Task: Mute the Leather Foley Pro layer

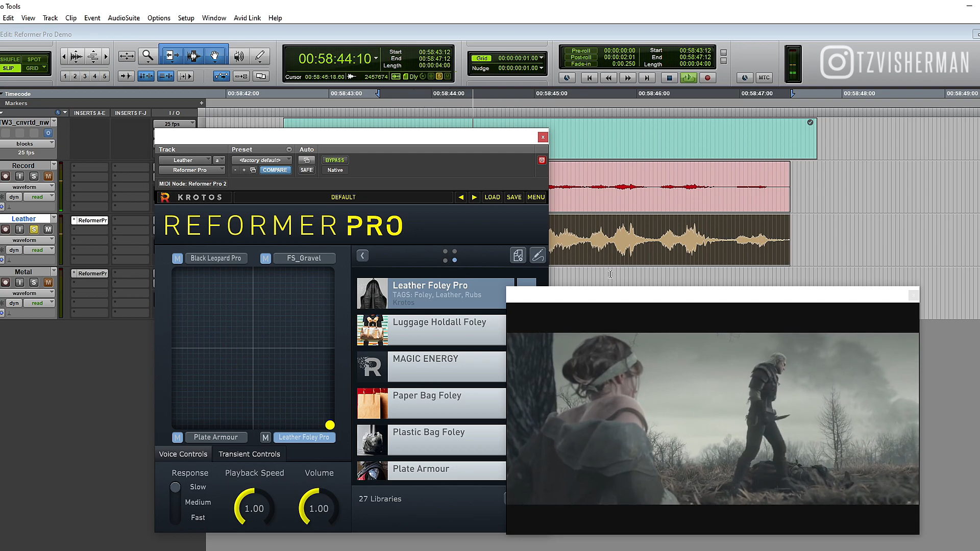Action: tap(265, 437)
